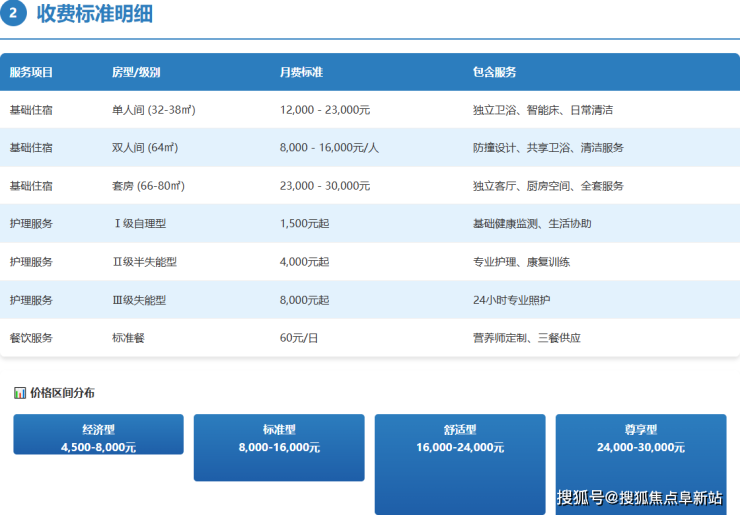Click the 12,000 - 23,000元 monthly fee cell

(325, 110)
